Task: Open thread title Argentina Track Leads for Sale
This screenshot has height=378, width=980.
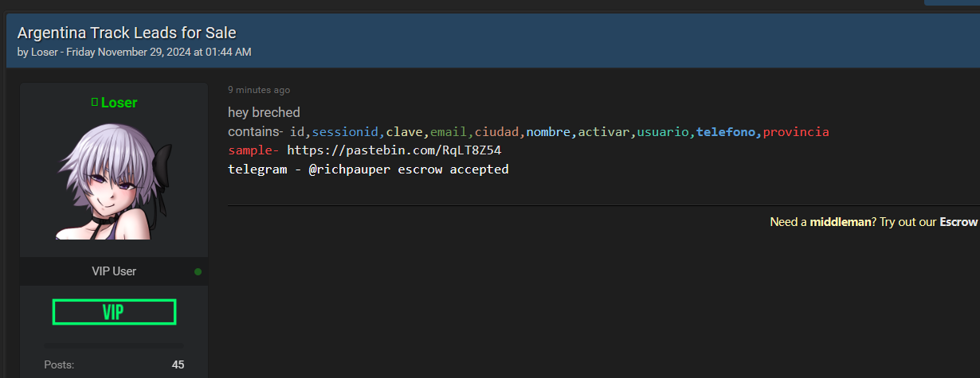Action: [x=127, y=33]
